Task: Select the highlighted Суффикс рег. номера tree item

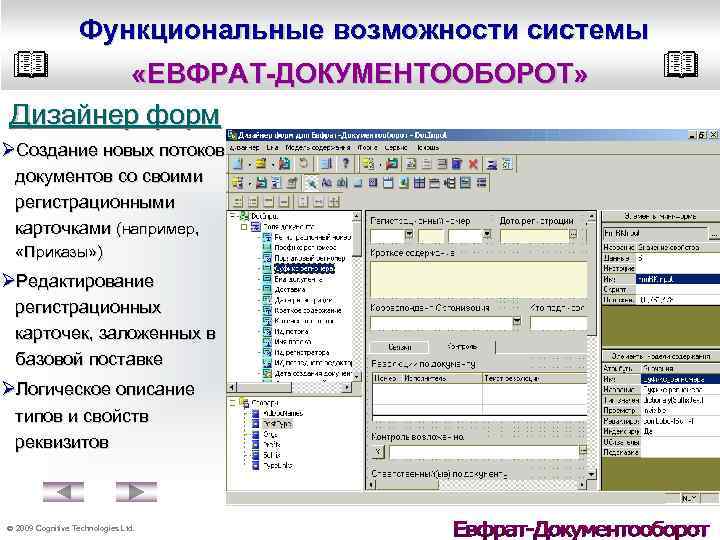Action: click(x=304, y=269)
